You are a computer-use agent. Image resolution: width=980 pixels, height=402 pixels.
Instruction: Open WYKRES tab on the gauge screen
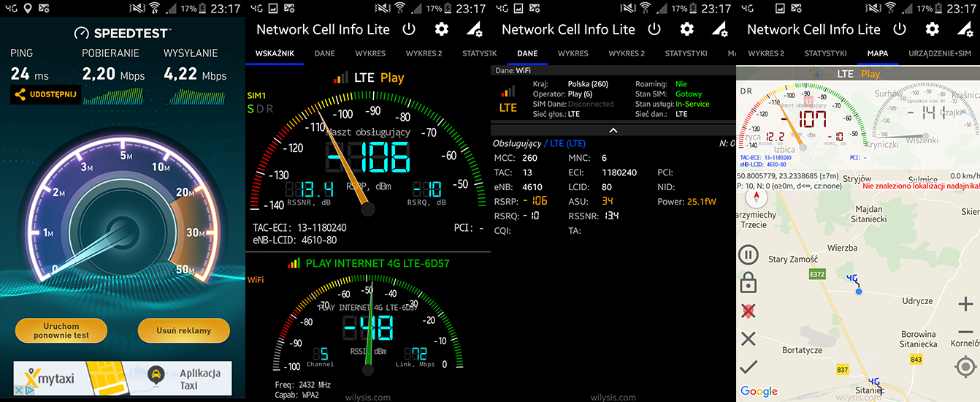click(370, 54)
